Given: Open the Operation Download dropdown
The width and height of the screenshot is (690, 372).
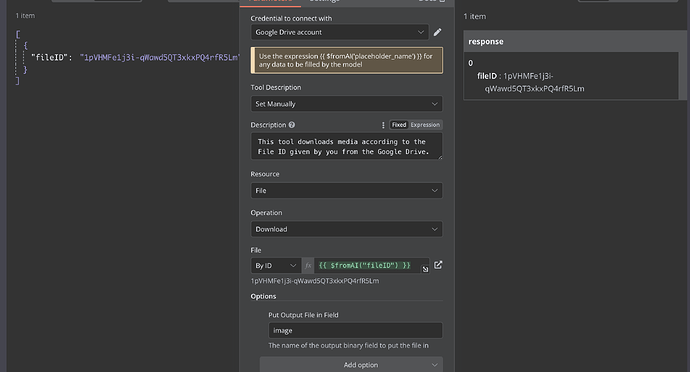Looking at the screenshot, I should 346,229.
